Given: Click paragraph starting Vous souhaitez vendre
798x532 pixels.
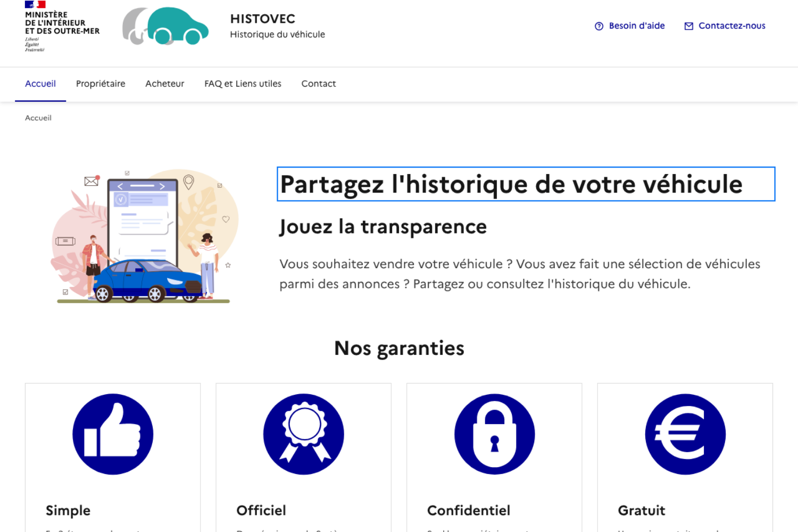Looking at the screenshot, I should pyautogui.click(x=520, y=274).
